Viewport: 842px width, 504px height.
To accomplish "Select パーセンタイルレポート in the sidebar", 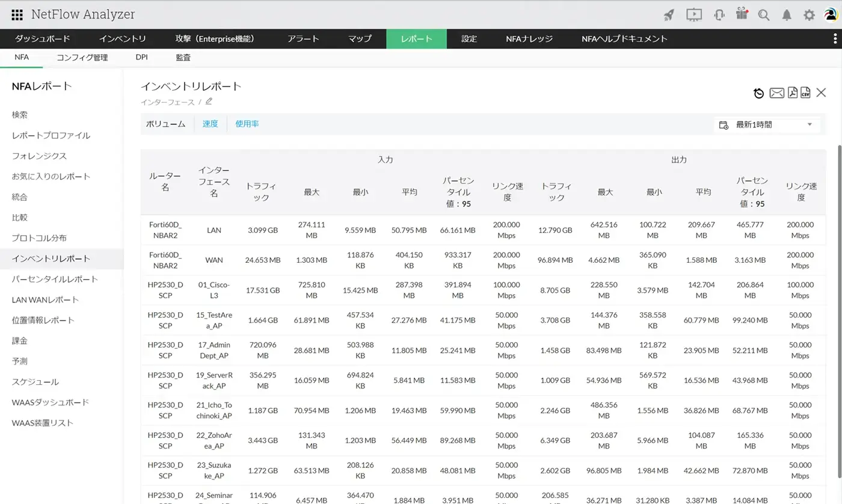I will (55, 279).
